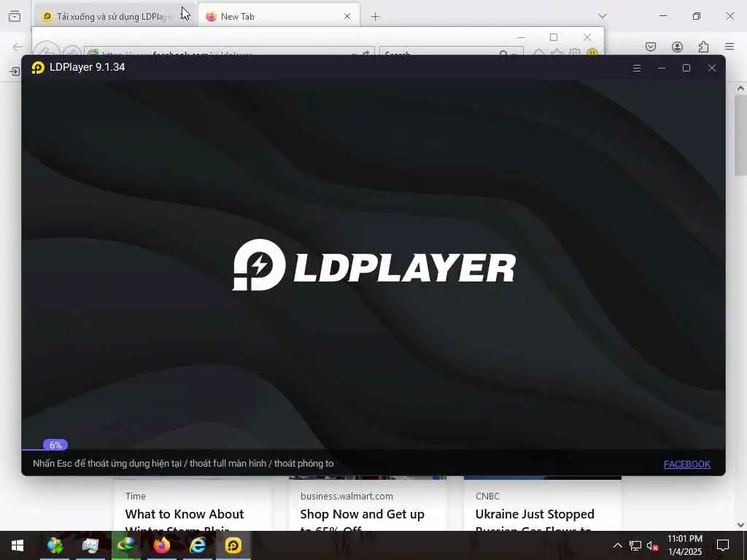Open Internet Explorer from the taskbar
This screenshot has height=560, width=747.
click(x=198, y=545)
